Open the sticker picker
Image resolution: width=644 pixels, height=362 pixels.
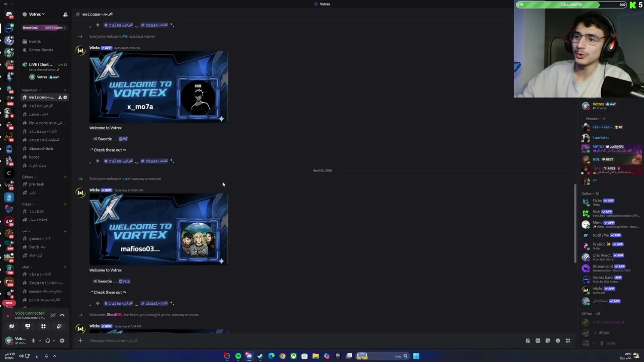click(548, 340)
